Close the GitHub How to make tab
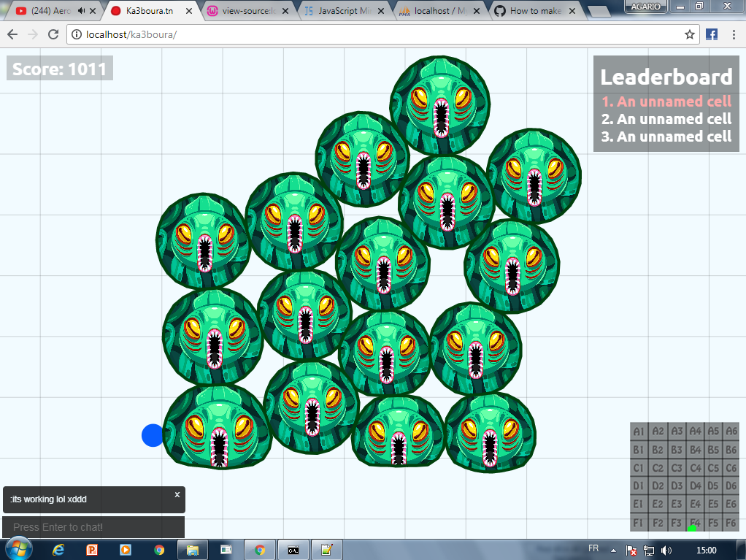Viewport: 746px width, 560px height. (x=572, y=11)
